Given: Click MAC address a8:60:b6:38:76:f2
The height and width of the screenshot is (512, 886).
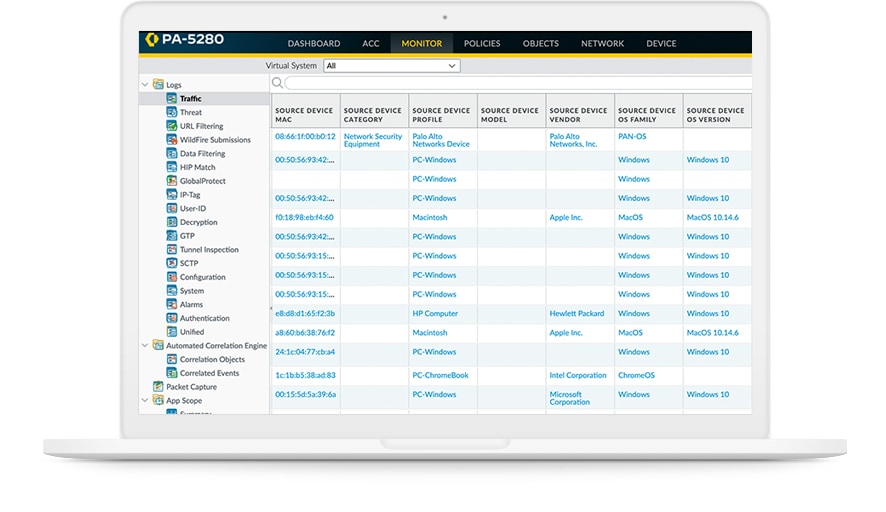Looking at the screenshot, I should 305,332.
